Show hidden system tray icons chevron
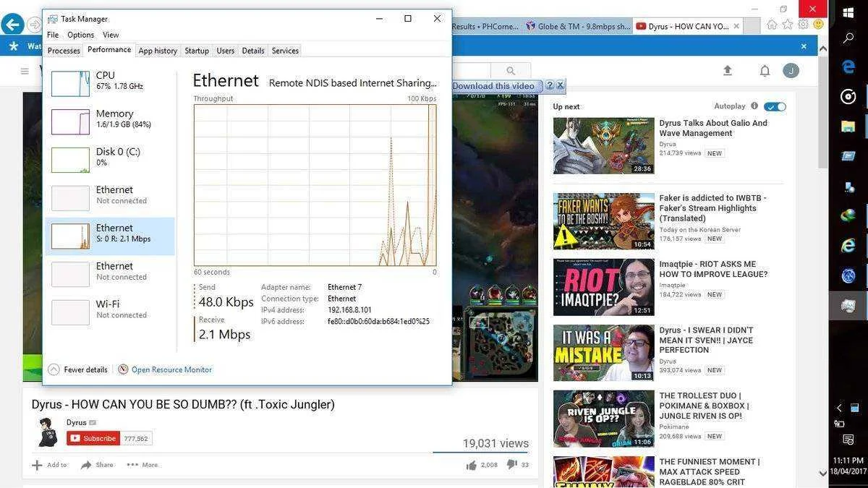 (x=839, y=408)
